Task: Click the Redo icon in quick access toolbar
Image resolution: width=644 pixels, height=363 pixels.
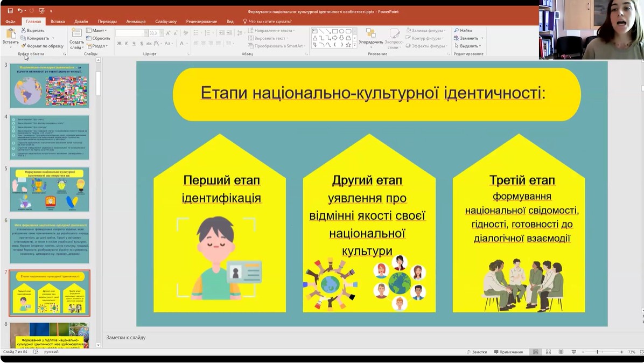Action: [x=31, y=11]
